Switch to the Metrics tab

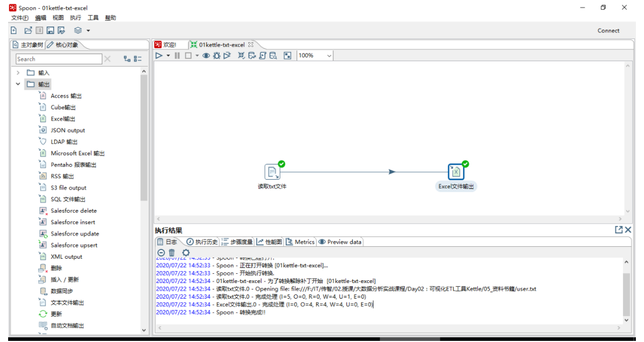[x=300, y=242]
